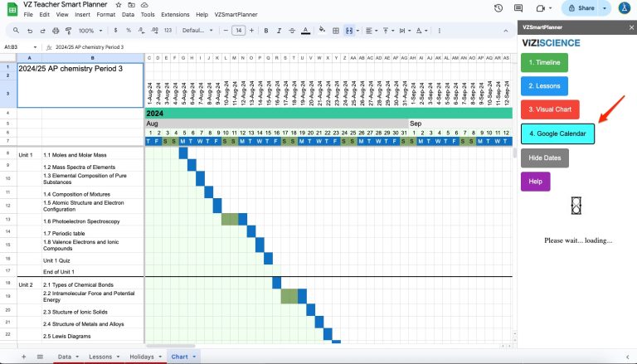The width and height of the screenshot is (637, 364).
Task: Toggle italic formatting
Action: [x=279, y=31]
